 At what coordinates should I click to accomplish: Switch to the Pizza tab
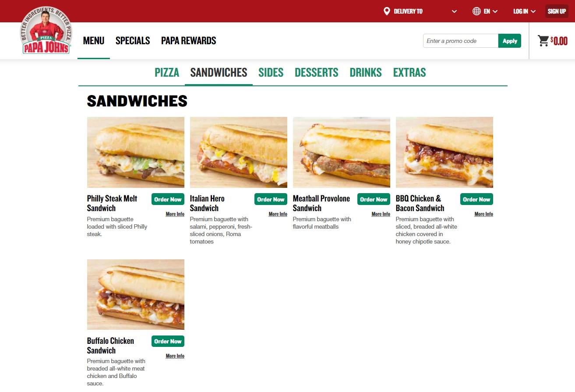tap(167, 73)
